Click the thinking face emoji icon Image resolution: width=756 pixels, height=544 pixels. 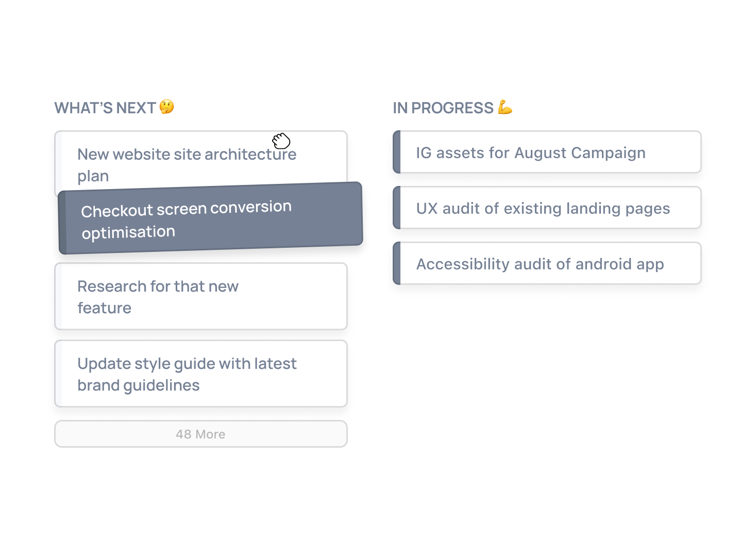pos(166,107)
